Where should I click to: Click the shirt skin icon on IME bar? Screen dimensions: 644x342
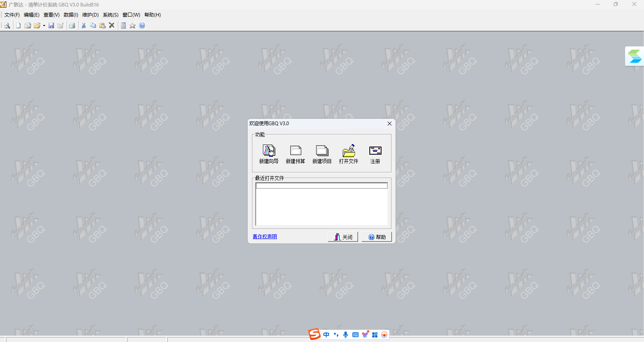(x=365, y=334)
